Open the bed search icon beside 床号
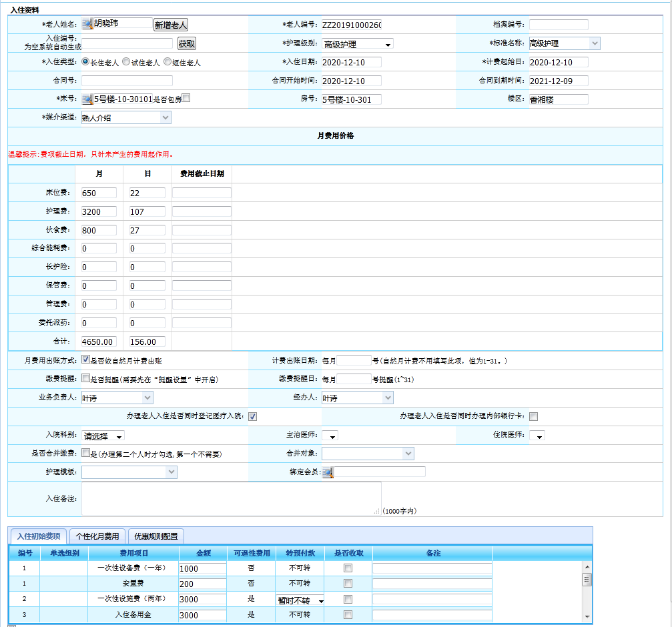The height and width of the screenshot is (627, 672). (87, 99)
